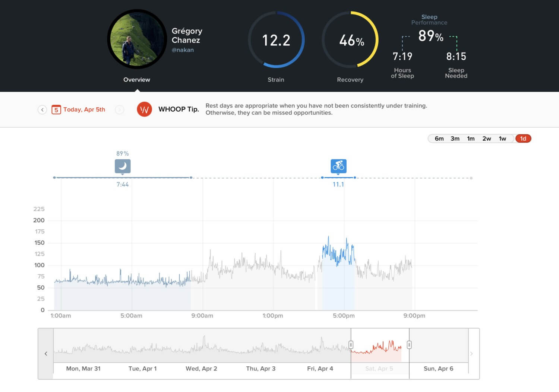Click the cycling workout icon
This screenshot has width=559, height=392.
coord(338,166)
